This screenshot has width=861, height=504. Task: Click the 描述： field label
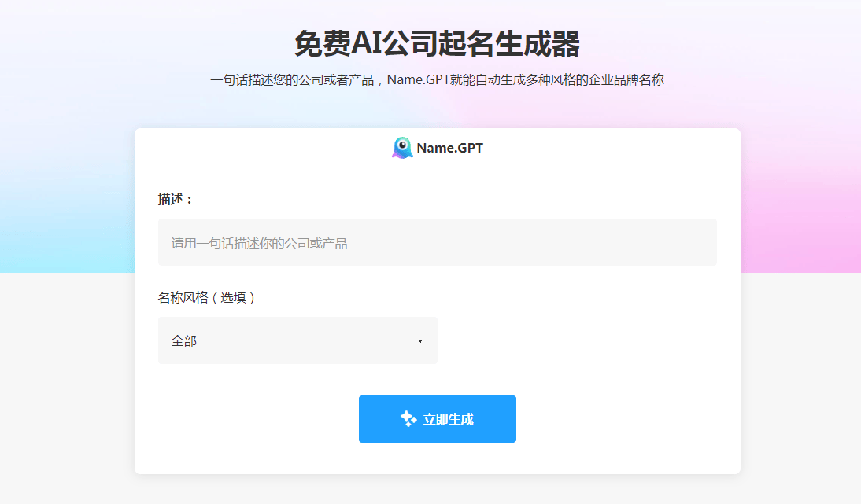pyautogui.click(x=176, y=200)
